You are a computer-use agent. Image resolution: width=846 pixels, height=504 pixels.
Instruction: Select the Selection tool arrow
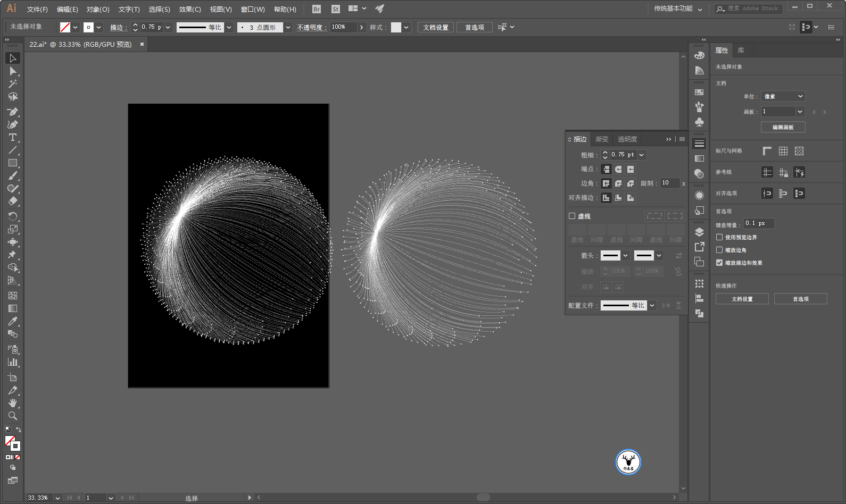13,58
